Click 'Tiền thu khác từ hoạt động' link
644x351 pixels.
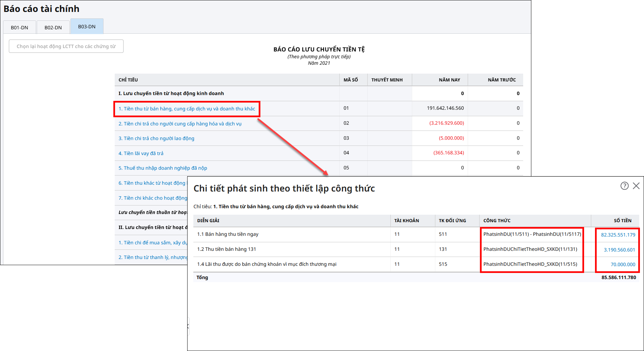pos(152,183)
